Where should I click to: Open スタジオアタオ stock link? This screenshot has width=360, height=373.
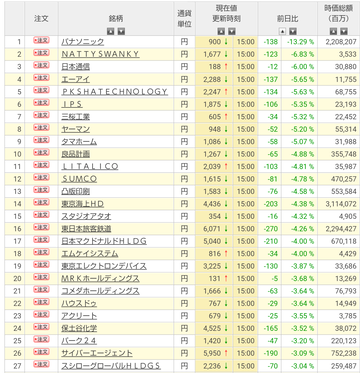tap(86, 216)
